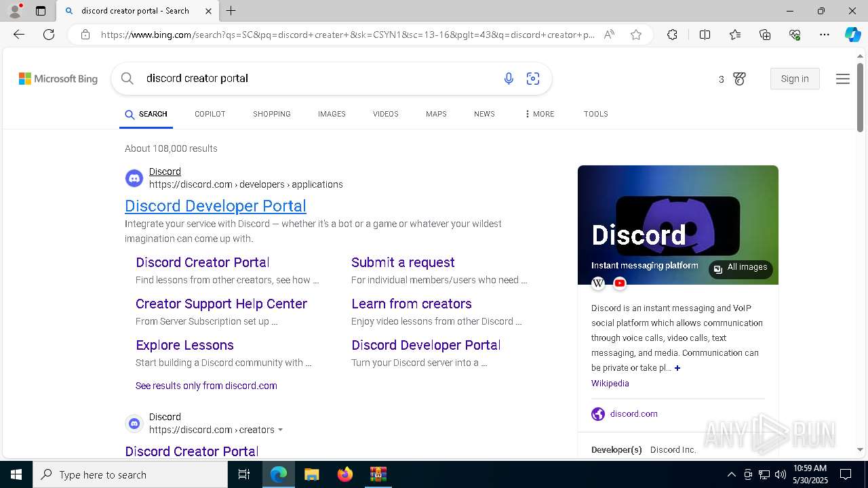Image resolution: width=868 pixels, height=488 pixels.
Task: Open Learn from creators link
Action: pos(412,304)
